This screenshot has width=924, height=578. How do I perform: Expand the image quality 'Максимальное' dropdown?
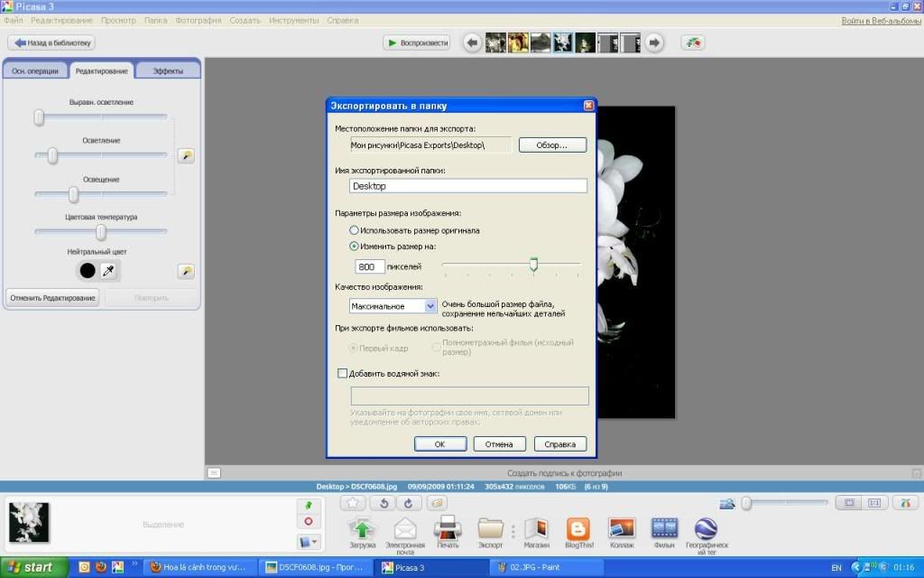(430, 306)
